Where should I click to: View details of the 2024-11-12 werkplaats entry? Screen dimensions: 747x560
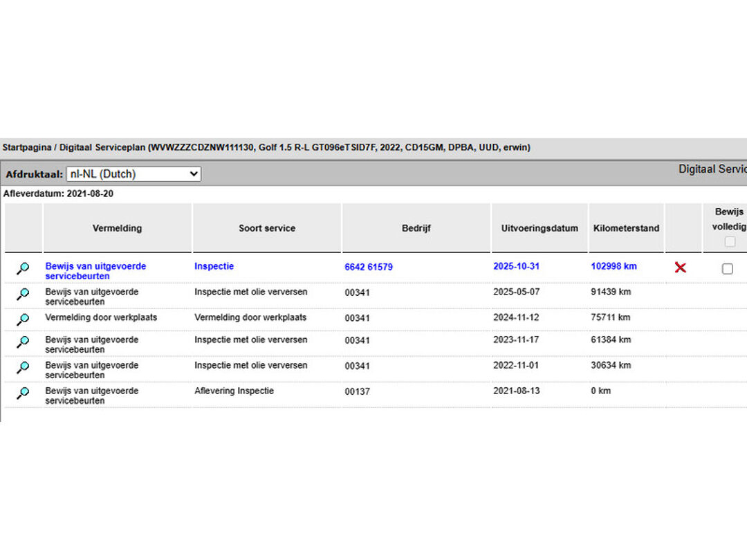click(23, 319)
